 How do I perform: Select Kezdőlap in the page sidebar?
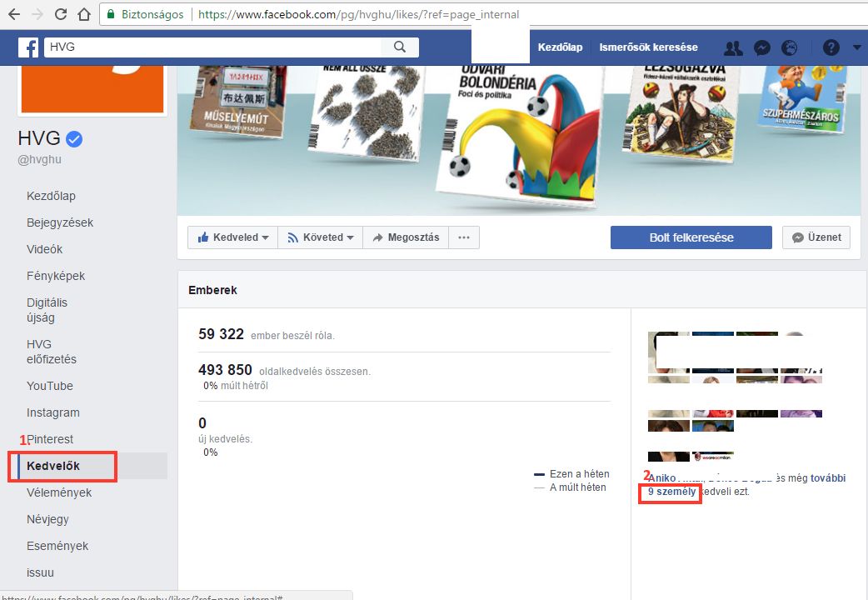tap(51, 196)
